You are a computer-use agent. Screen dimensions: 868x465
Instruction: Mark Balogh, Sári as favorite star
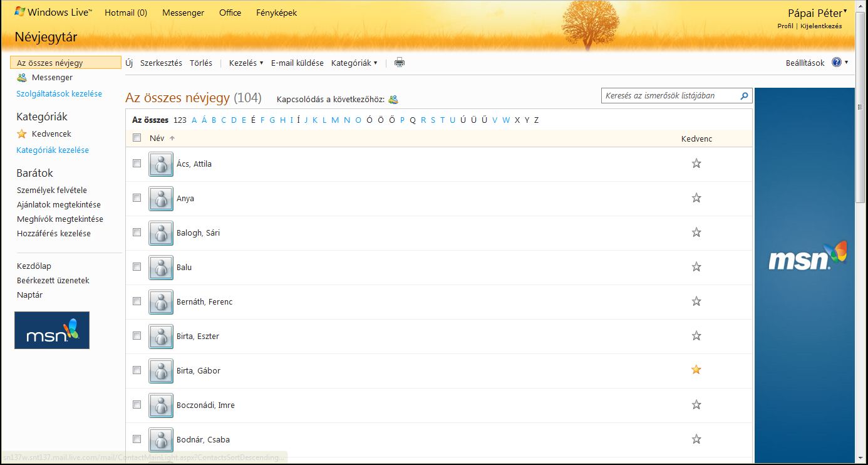[x=696, y=232]
